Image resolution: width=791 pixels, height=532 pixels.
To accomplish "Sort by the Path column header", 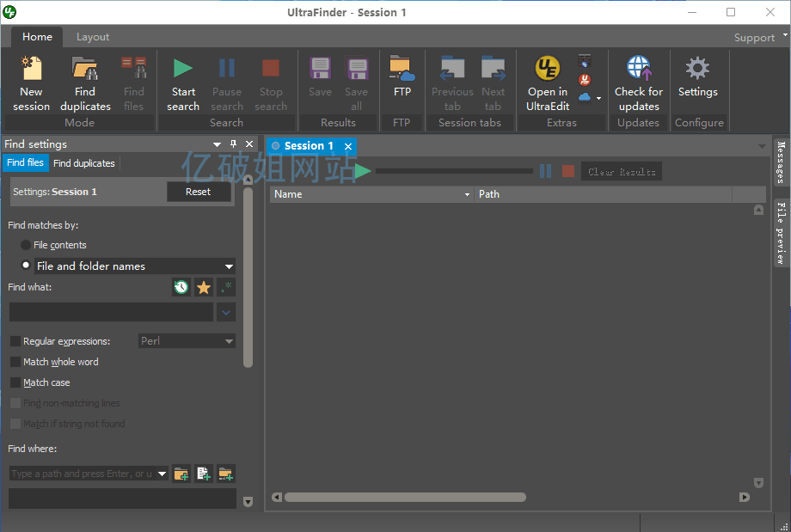I will (x=603, y=194).
